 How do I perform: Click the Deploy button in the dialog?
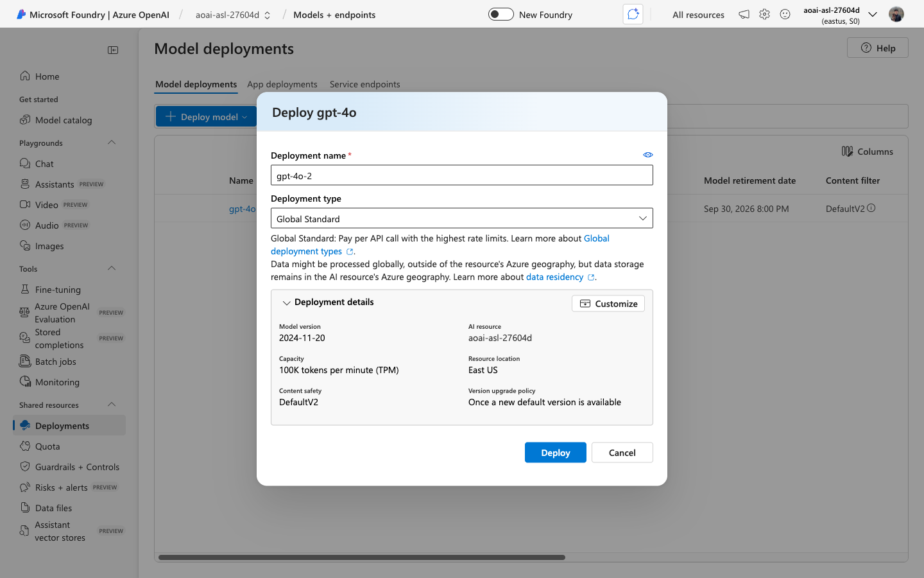[x=556, y=453]
